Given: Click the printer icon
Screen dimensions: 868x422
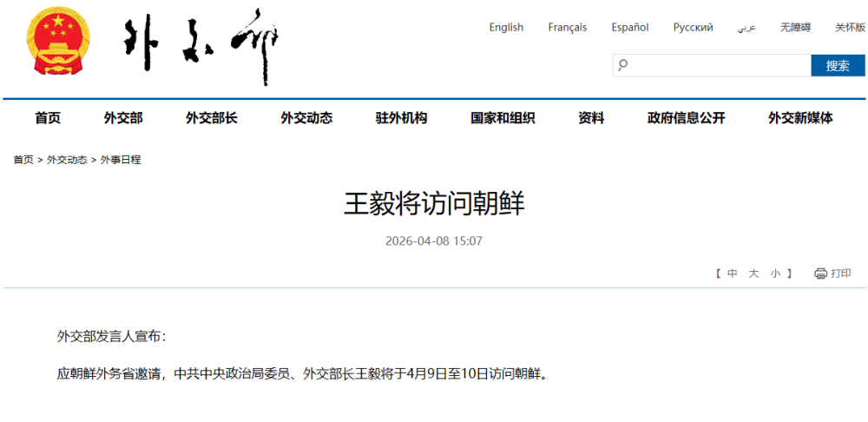Looking at the screenshot, I should (820, 274).
